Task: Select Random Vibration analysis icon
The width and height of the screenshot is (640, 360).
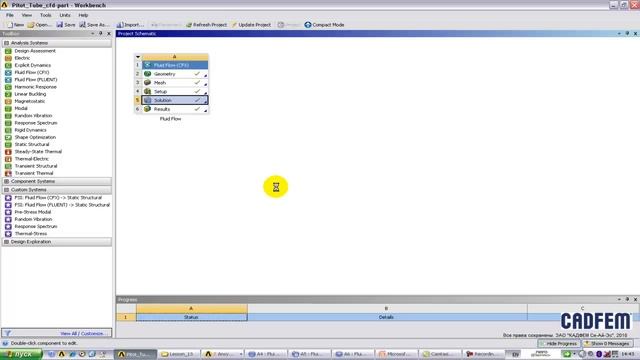Action: [8, 116]
